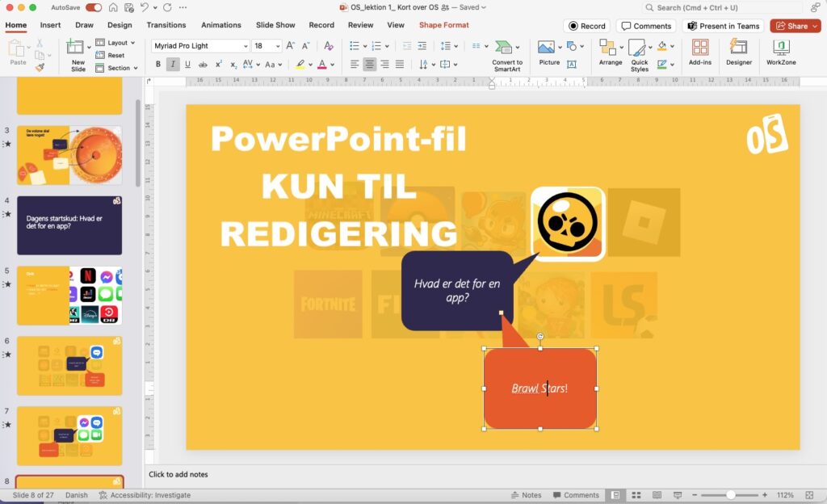Click the Picture insert icon
Screen dimensions: 827x504
pos(548,48)
